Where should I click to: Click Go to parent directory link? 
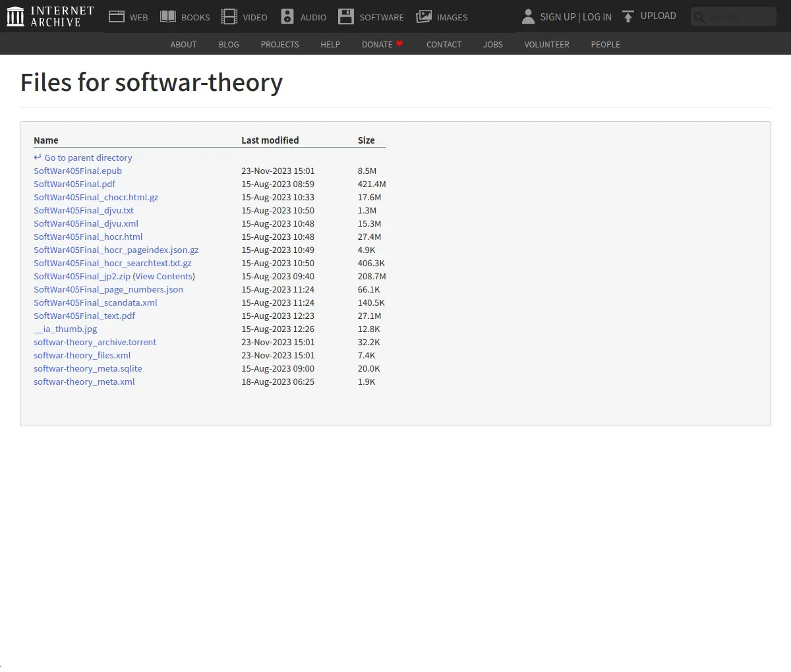88,157
